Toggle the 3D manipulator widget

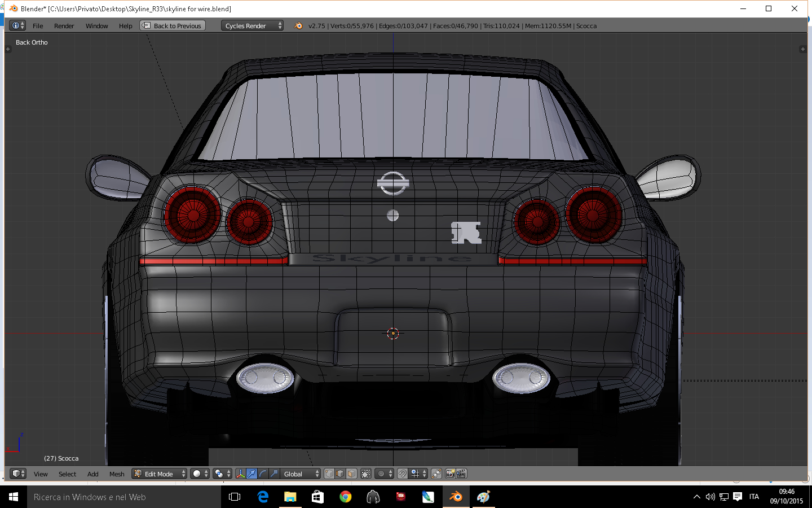(x=241, y=474)
